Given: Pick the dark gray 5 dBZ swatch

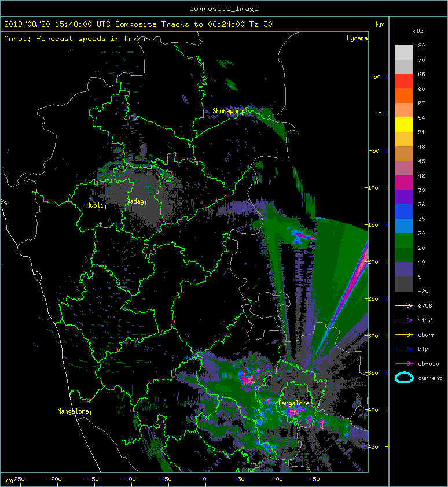Looking at the screenshot, I should 404,283.
